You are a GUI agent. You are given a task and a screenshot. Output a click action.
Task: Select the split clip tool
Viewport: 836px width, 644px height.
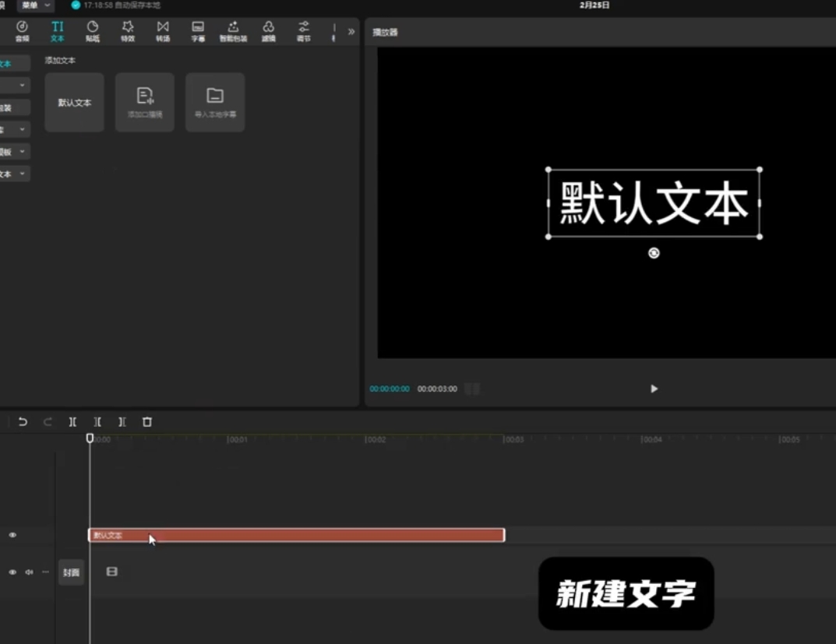[72, 422]
